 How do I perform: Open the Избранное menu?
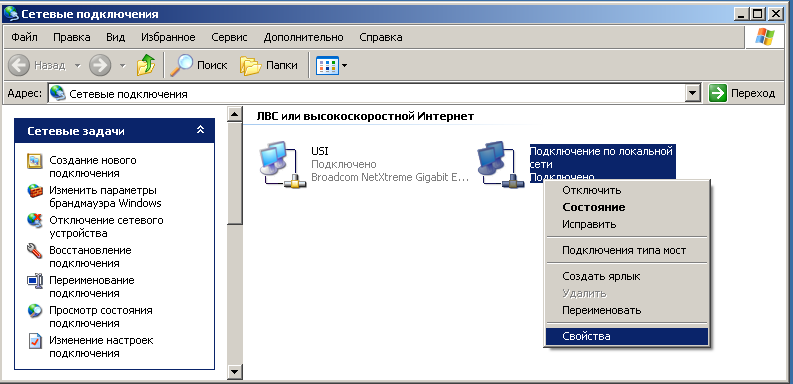tap(168, 37)
